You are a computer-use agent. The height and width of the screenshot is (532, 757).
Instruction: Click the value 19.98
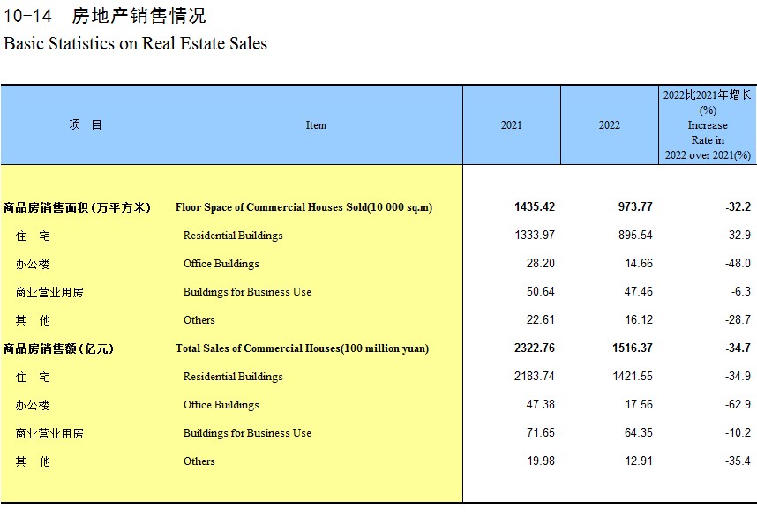point(541,461)
